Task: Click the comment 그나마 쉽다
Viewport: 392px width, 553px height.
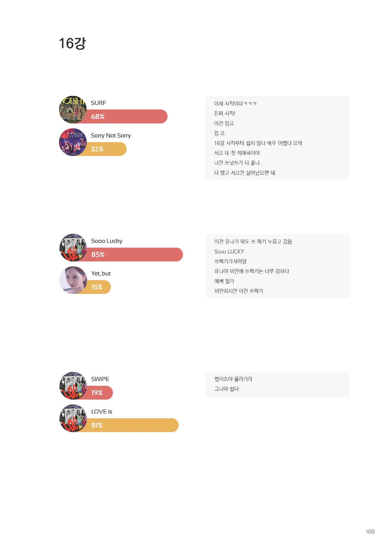Action: (x=227, y=389)
